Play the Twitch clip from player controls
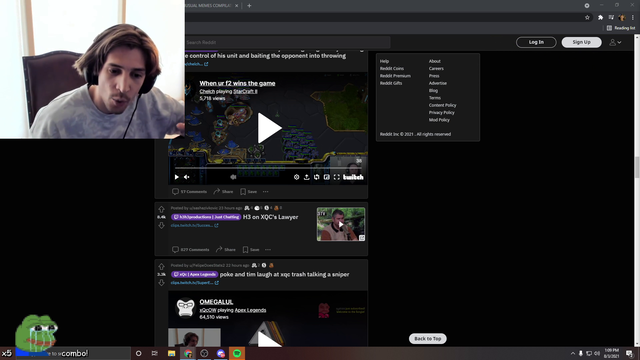This screenshot has width=640, height=360. pos(177,177)
